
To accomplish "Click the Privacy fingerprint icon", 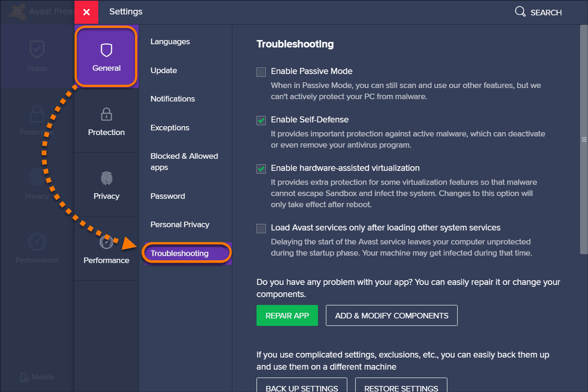I will tap(37, 178).
